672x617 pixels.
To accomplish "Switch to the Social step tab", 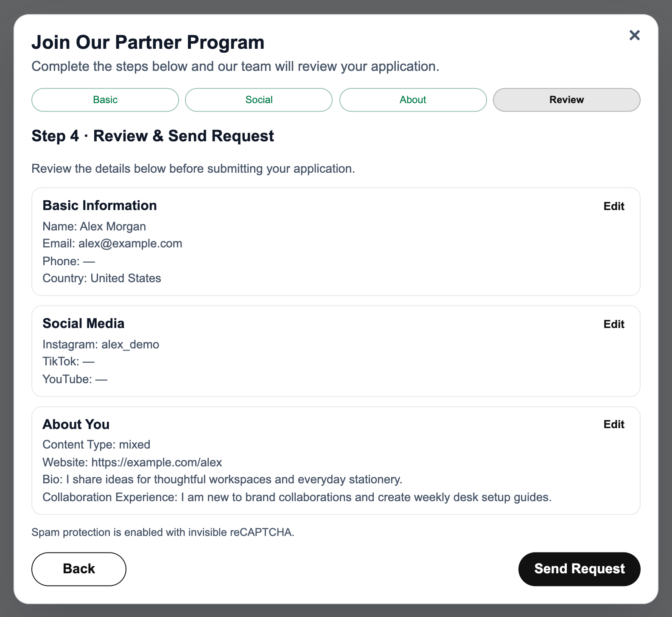I will (259, 100).
